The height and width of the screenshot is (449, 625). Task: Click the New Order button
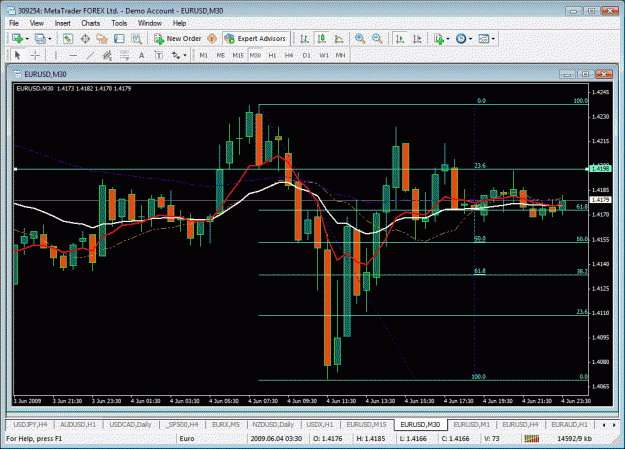[178, 39]
